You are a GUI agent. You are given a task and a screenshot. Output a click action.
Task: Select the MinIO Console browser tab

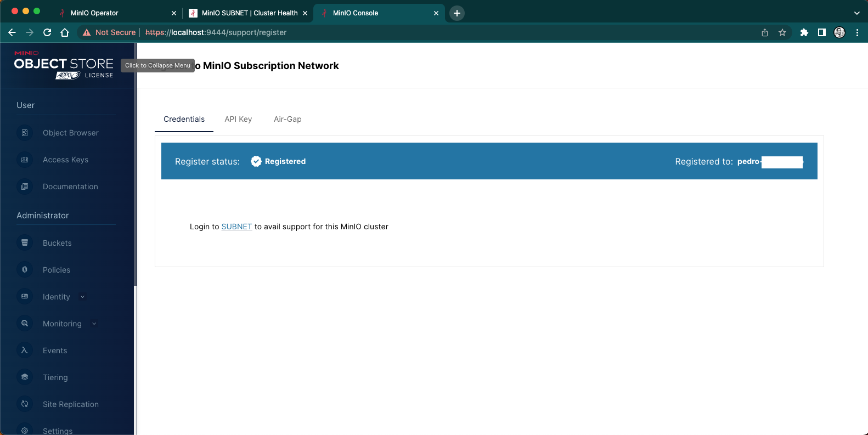[379, 13]
